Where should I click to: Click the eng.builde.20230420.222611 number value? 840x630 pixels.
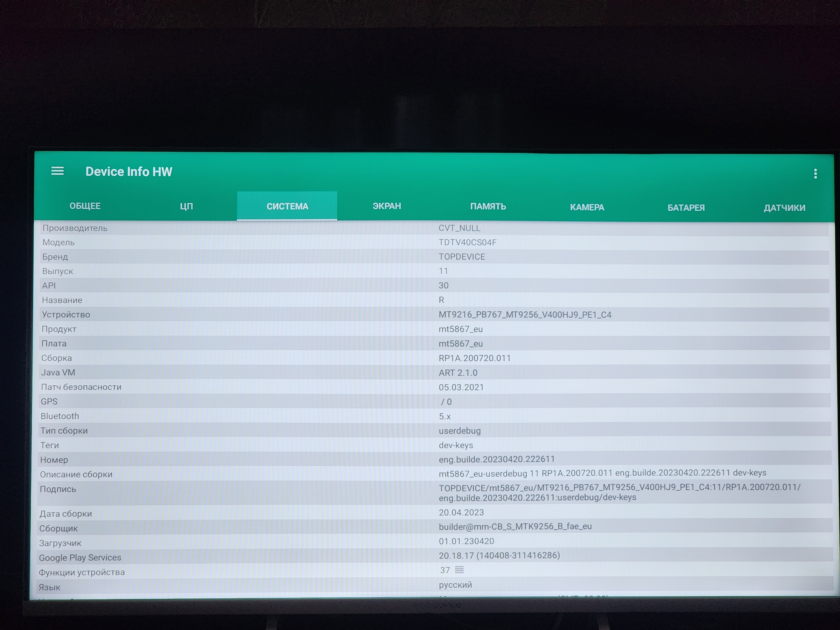point(497,460)
